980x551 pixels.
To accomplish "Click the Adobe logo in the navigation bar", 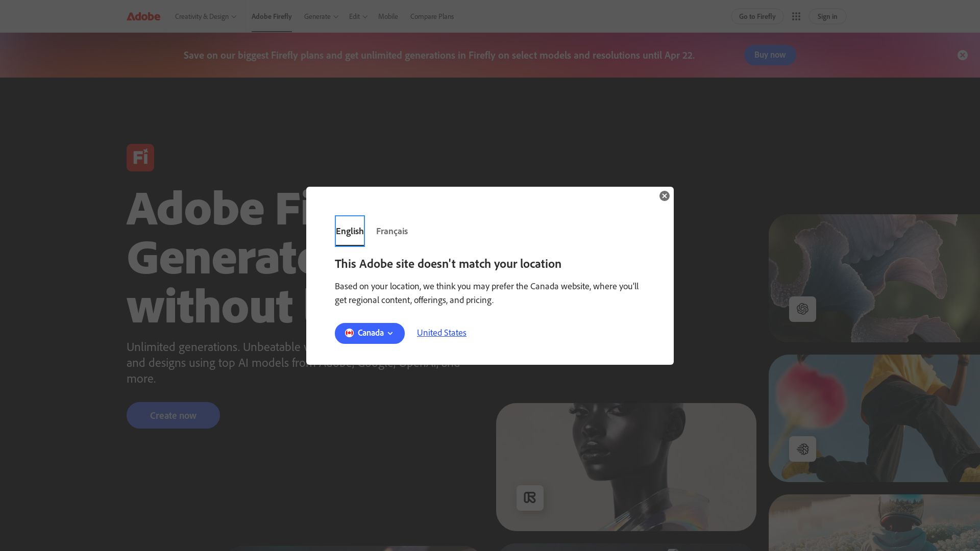I will 143,16.
